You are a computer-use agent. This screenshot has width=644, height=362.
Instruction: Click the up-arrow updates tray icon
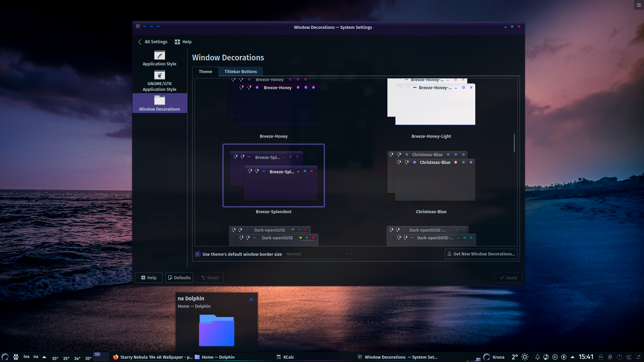point(564,357)
